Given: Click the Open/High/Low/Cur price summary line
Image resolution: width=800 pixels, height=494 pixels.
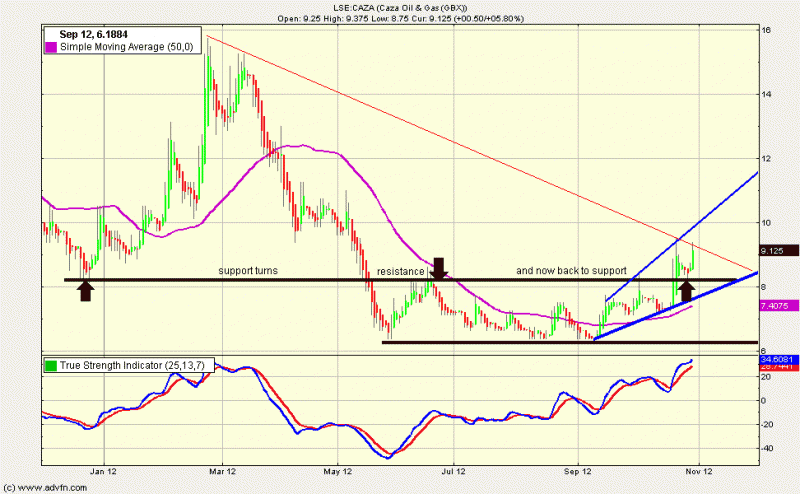Looking at the screenshot, I should pyautogui.click(x=399, y=18).
